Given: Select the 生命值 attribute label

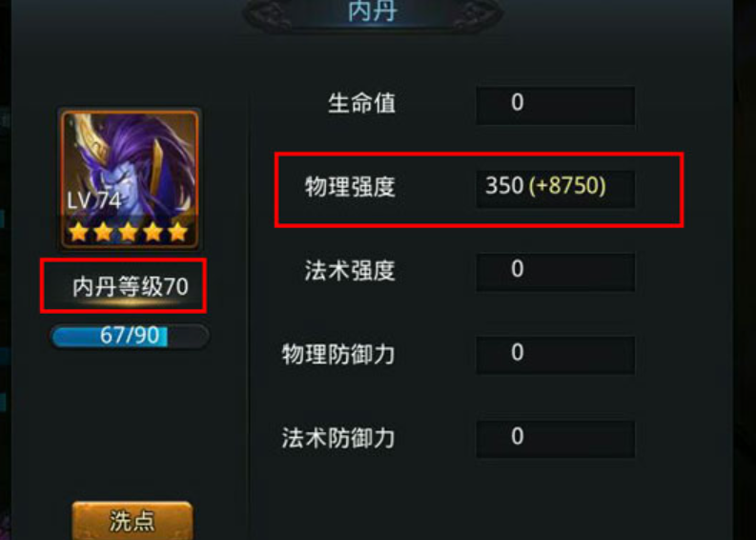Looking at the screenshot, I should pos(361,103).
